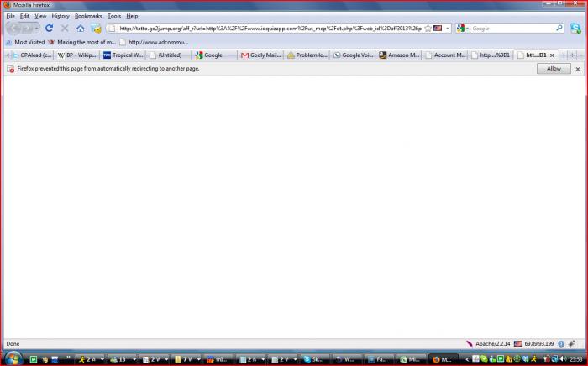Open the Bookmarks menu
Screen dimensions: 588x366
tap(88, 16)
